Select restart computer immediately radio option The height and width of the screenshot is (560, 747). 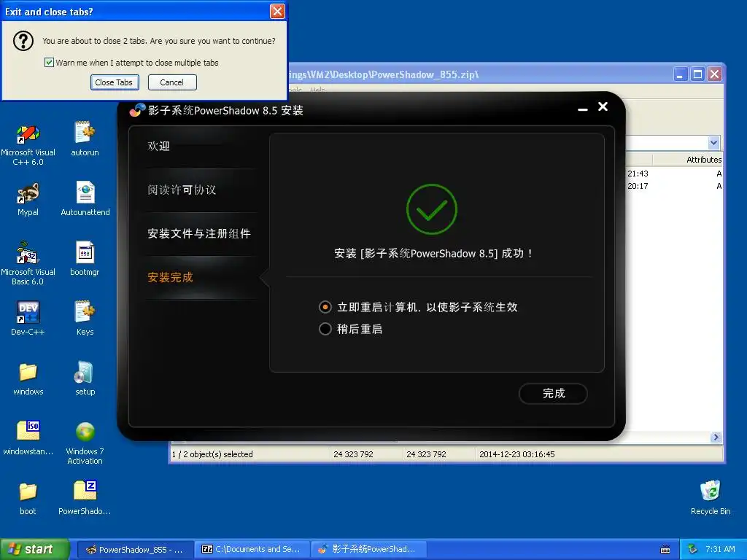point(325,307)
